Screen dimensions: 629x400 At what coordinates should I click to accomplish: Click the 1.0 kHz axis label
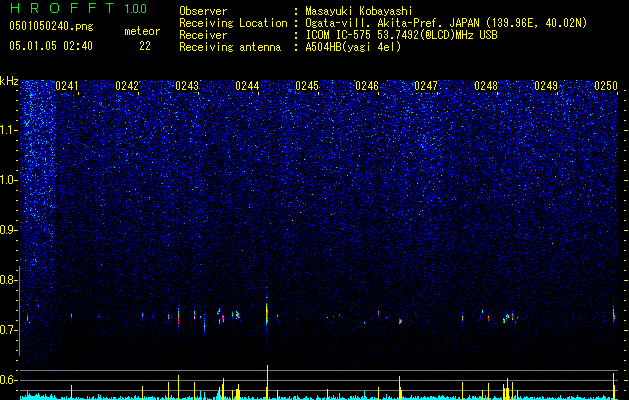coord(9,180)
